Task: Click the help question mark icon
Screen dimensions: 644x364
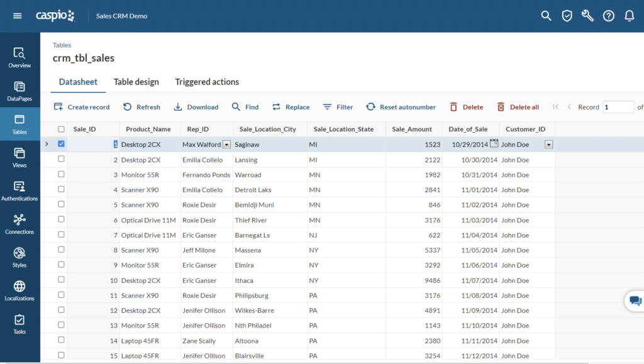Action: [608, 16]
